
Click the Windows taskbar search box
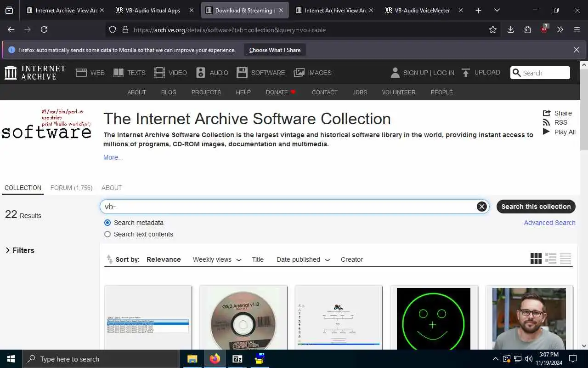pyautogui.click(x=101, y=359)
